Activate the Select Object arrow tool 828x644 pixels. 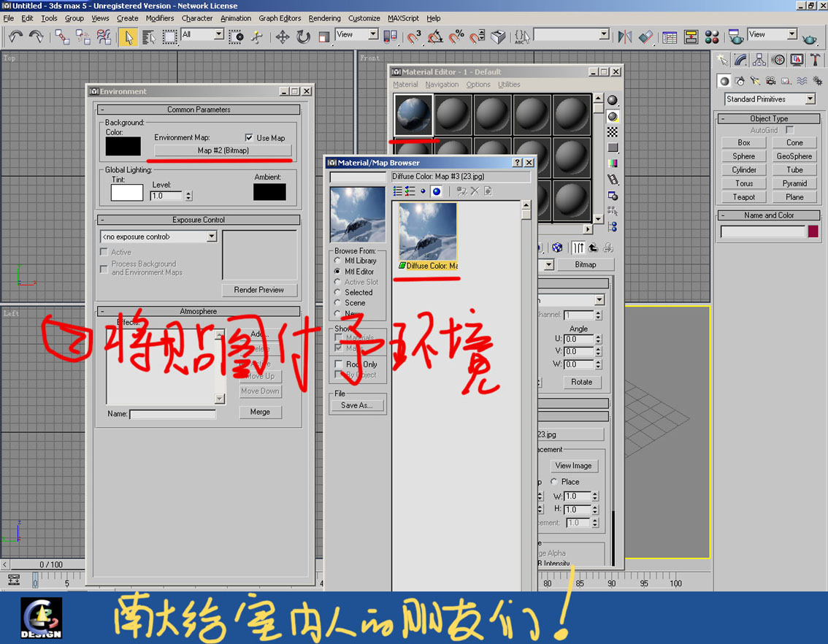[129, 37]
